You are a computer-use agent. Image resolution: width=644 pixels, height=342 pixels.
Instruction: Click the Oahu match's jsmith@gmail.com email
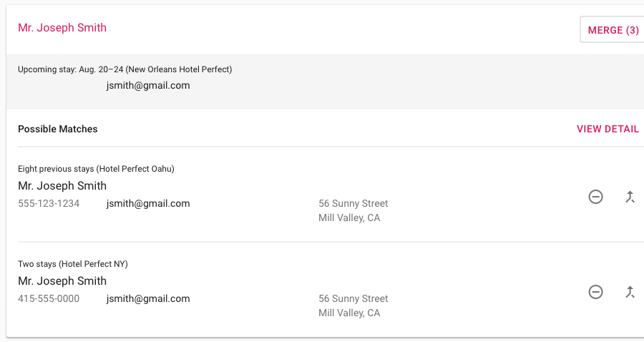[x=148, y=203]
